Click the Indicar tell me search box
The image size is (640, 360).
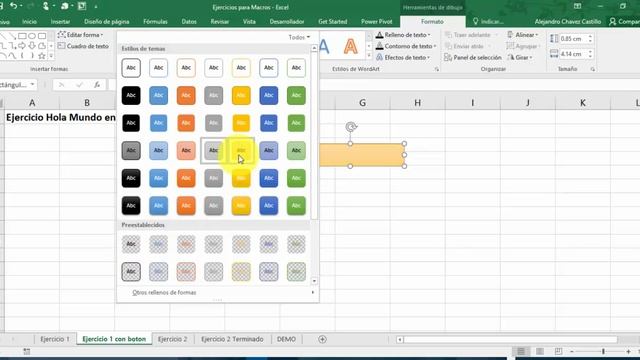click(488, 22)
